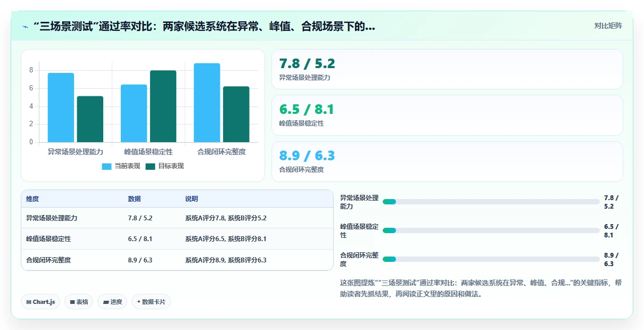644x330 pixels.
Task: Click 合规闭环完整度 in the table's third row
Action: tap(48, 260)
